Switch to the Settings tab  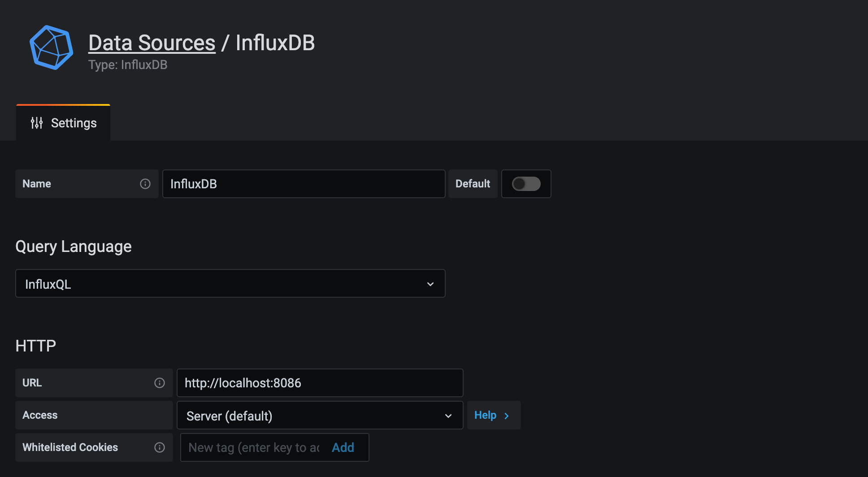pos(73,122)
